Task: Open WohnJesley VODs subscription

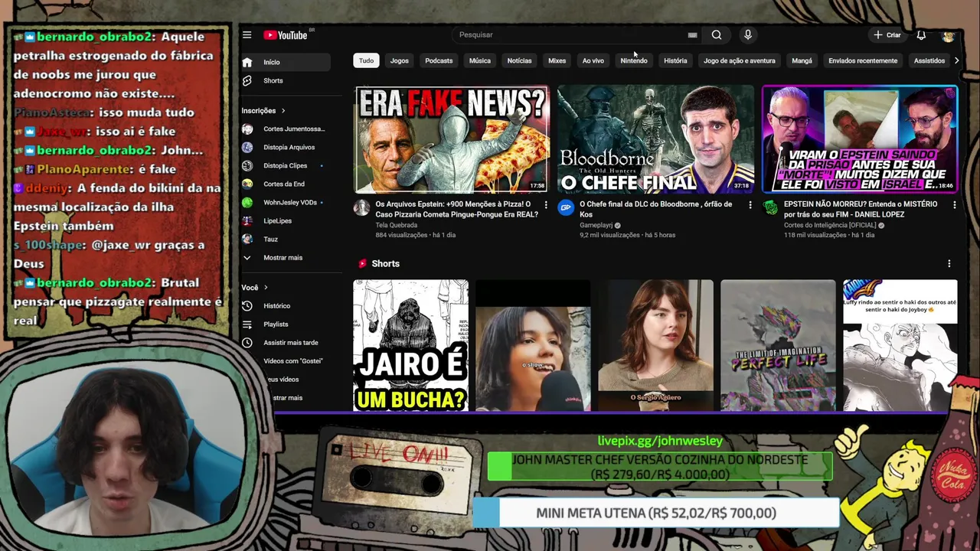Action: tap(285, 202)
